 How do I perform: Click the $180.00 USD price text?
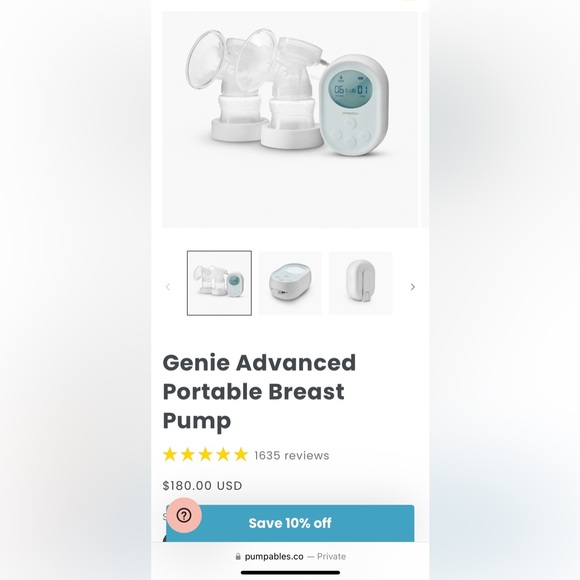click(x=202, y=485)
